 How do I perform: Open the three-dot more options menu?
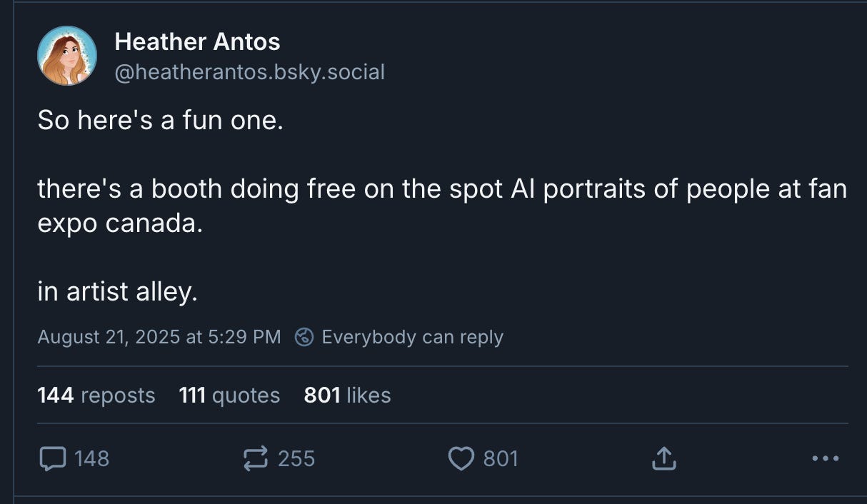(826, 458)
